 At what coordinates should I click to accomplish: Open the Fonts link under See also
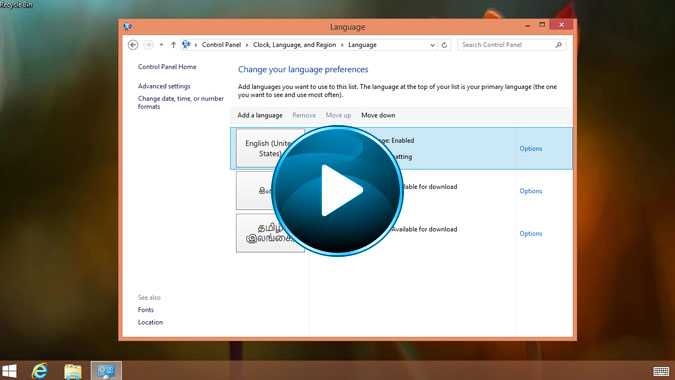click(x=146, y=310)
